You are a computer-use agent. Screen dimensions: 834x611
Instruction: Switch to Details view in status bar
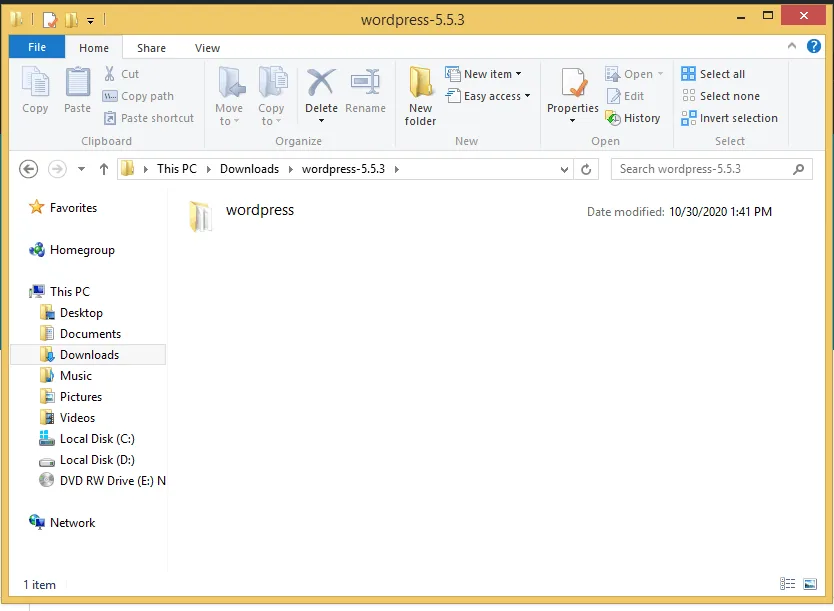tap(787, 584)
